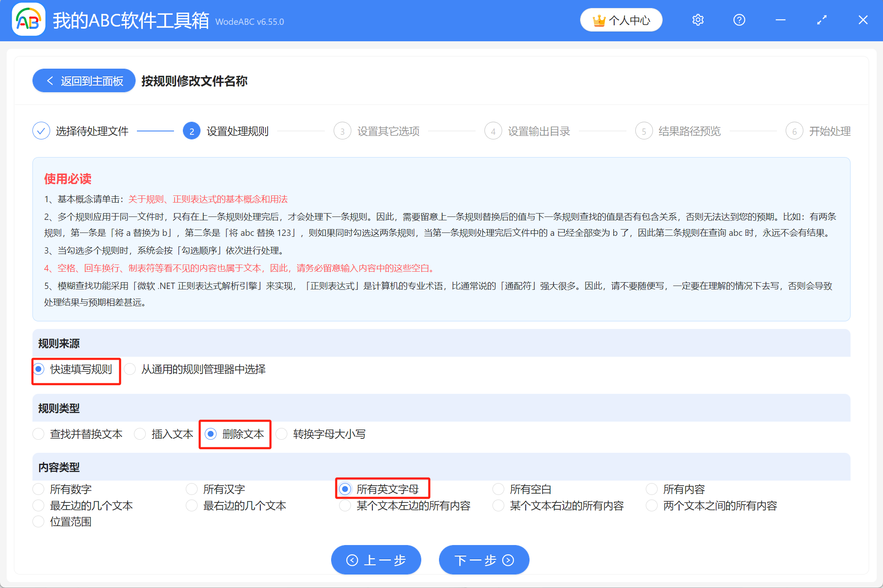Click 返回到主面板 to go back
The image size is (883, 588).
click(83, 80)
